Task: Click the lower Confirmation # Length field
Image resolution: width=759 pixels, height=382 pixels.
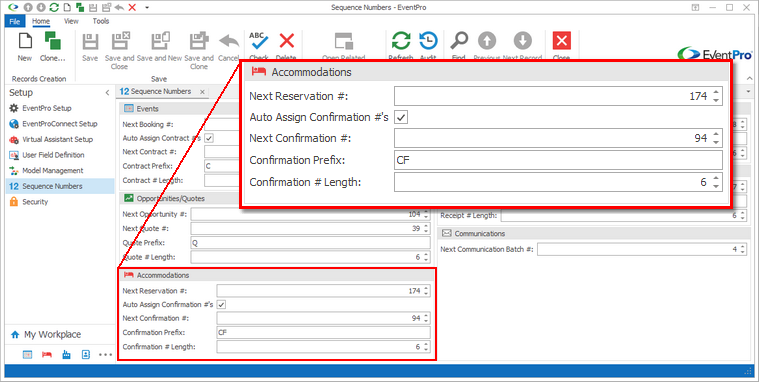Action: click(323, 347)
